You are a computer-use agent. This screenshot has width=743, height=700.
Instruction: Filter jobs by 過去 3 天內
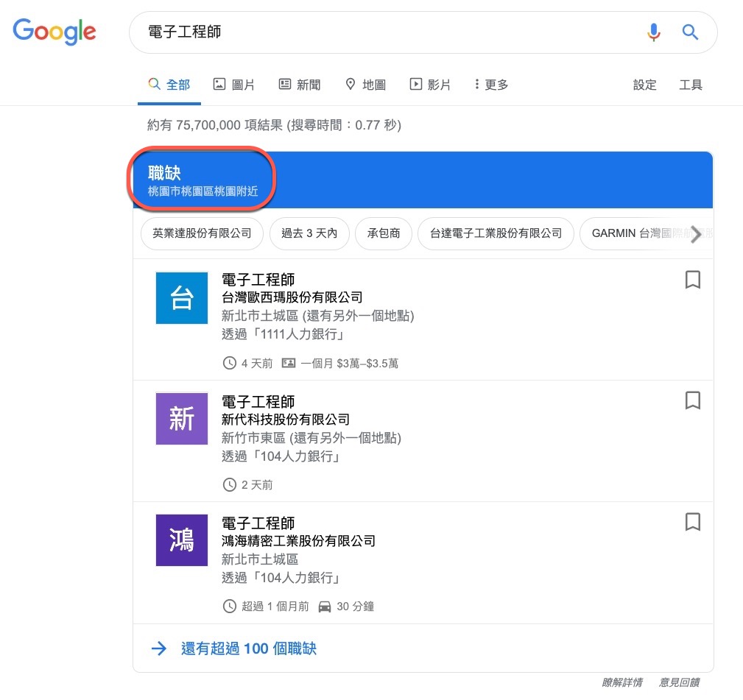[x=309, y=233]
